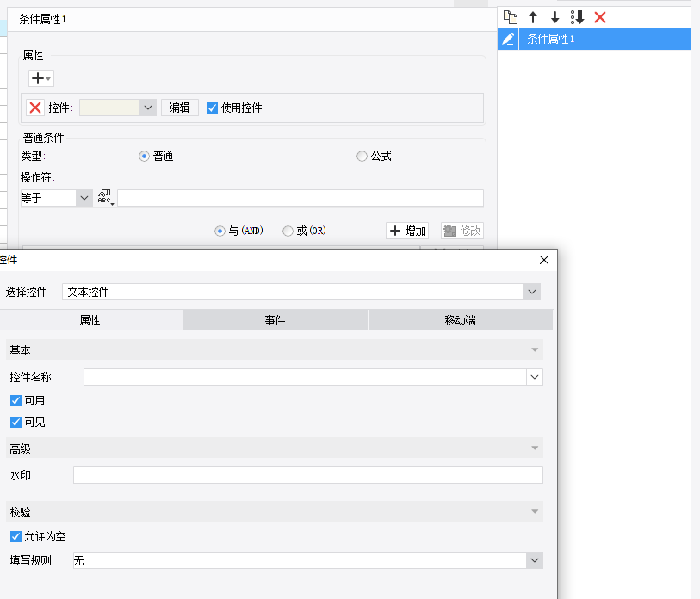Select the 公式 radio button
The height and width of the screenshot is (599, 700).
[x=362, y=156]
